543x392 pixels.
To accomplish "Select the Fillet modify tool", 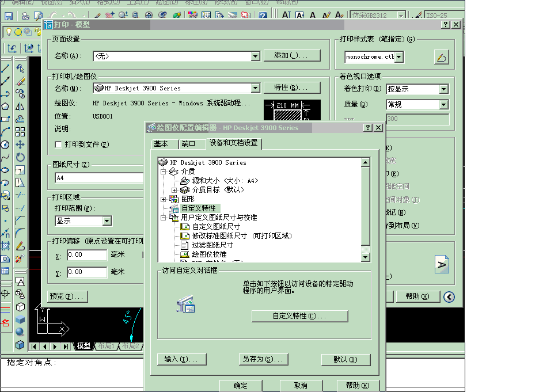I will coord(20,233).
